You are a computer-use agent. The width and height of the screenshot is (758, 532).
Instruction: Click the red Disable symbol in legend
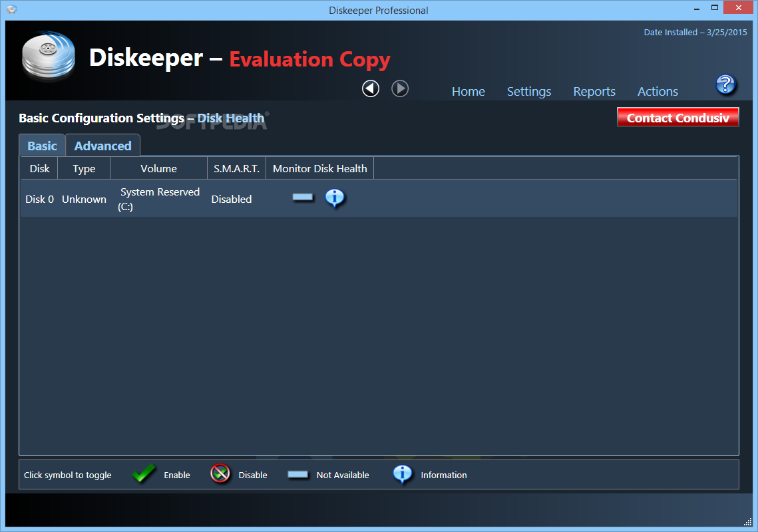pyautogui.click(x=220, y=473)
